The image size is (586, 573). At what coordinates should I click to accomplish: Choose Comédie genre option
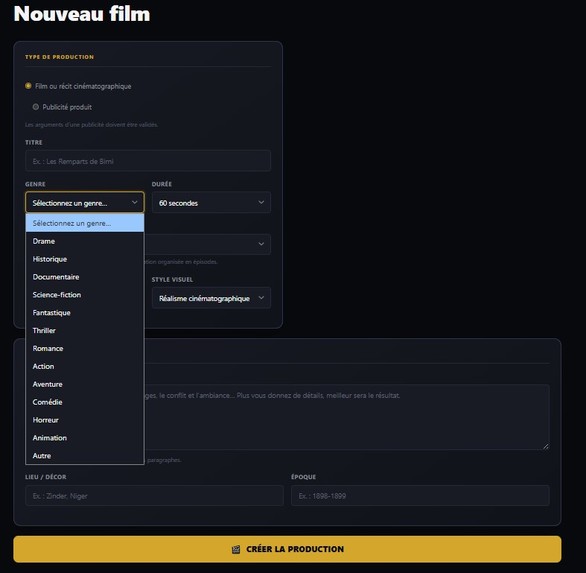[x=85, y=402]
